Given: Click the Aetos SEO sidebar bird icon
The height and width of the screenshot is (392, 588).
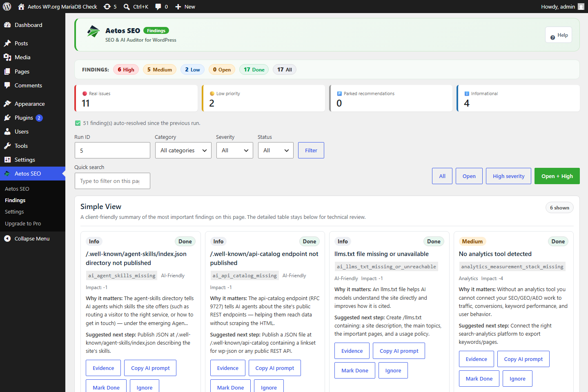Looking at the screenshot, I should 7,174.
